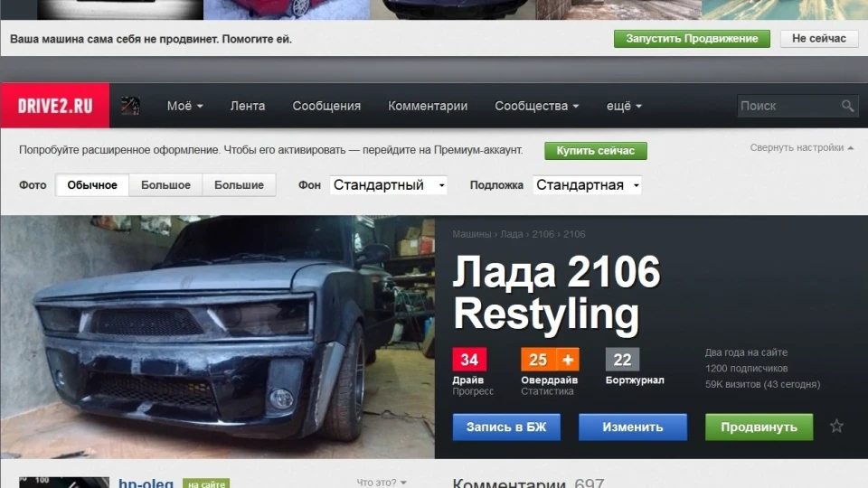The width and height of the screenshot is (868, 488).
Task: Open the user avatar next to the logo
Action: click(x=130, y=106)
